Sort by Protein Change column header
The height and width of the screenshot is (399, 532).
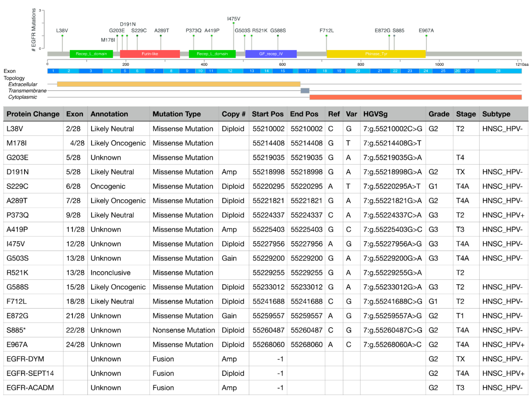[33, 114]
